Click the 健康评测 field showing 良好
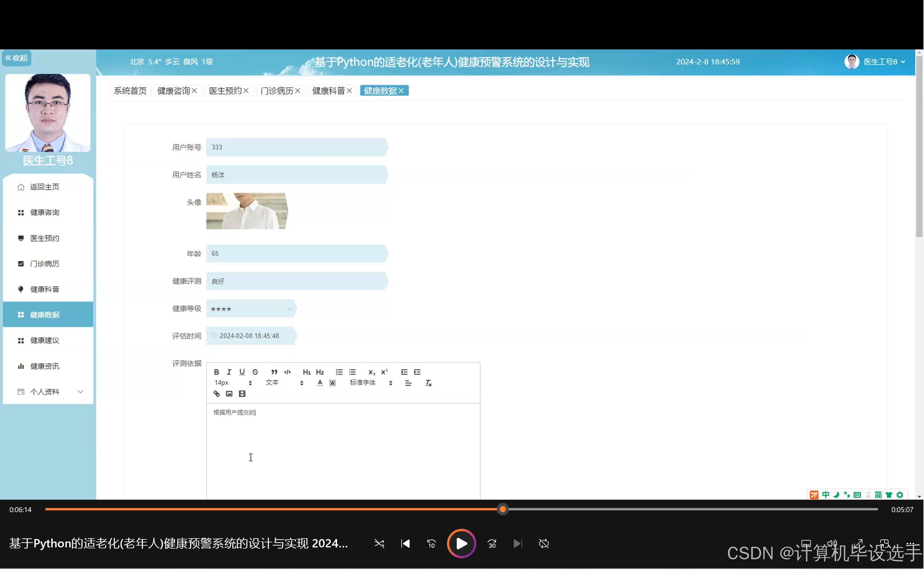The image size is (924, 569). pyautogui.click(x=297, y=281)
